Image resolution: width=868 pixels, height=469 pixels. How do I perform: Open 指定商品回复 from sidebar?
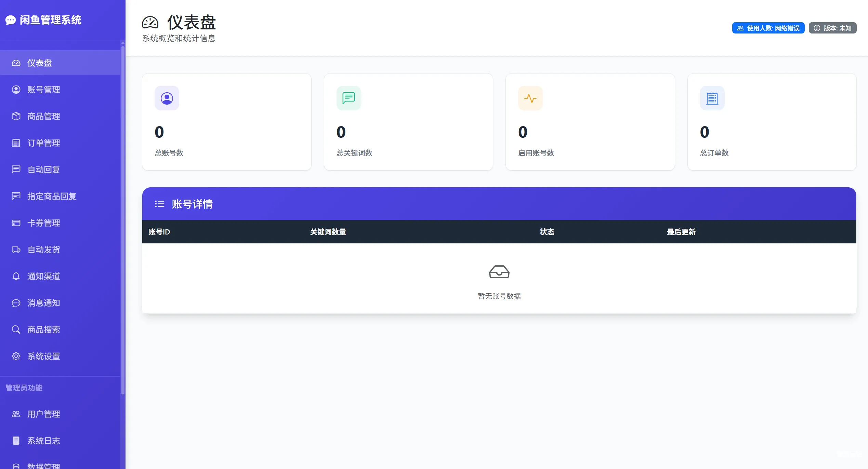point(52,196)
